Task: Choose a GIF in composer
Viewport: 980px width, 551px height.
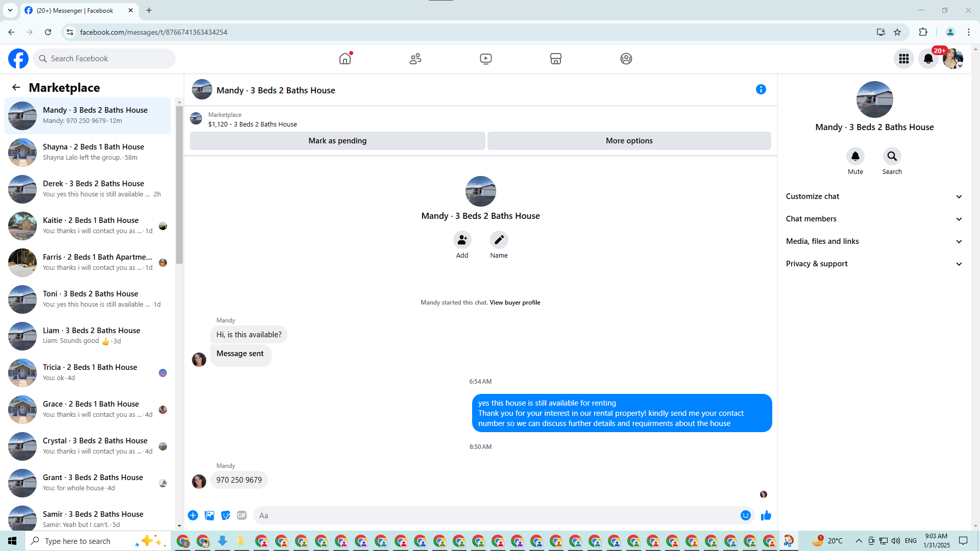Action: click(x=242, y=515)
